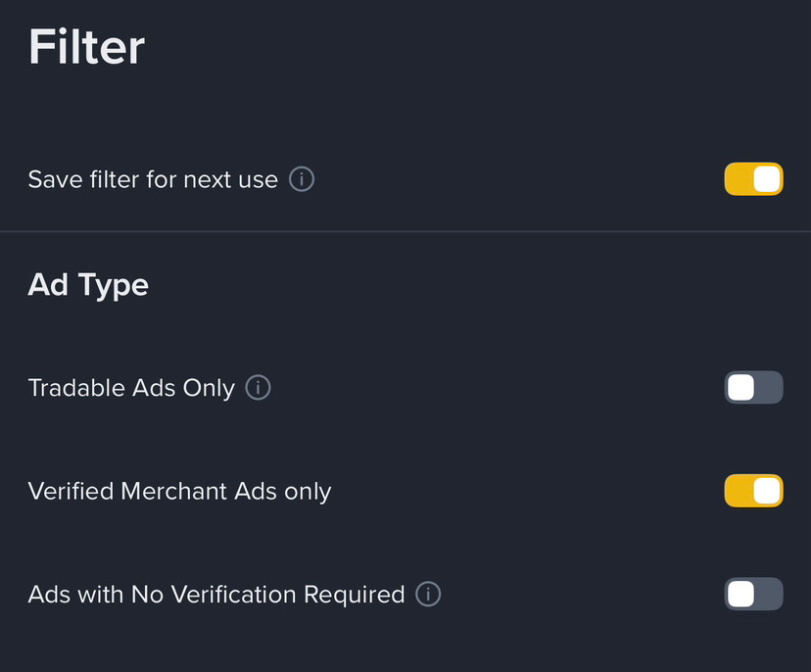Switch on Ads with No Verification Required
The width and height of the screenshot is (811, 672).
(753, 595)
